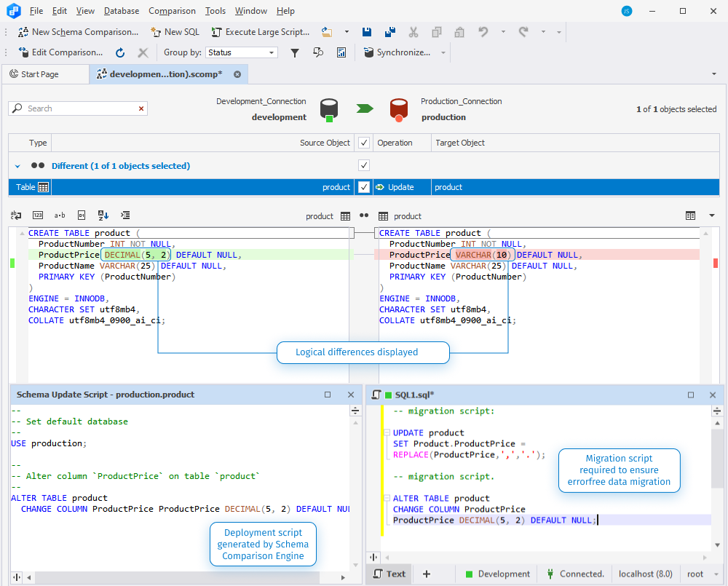
Task: Open the tab list dropdown arrow
Action: pos(713,74)
